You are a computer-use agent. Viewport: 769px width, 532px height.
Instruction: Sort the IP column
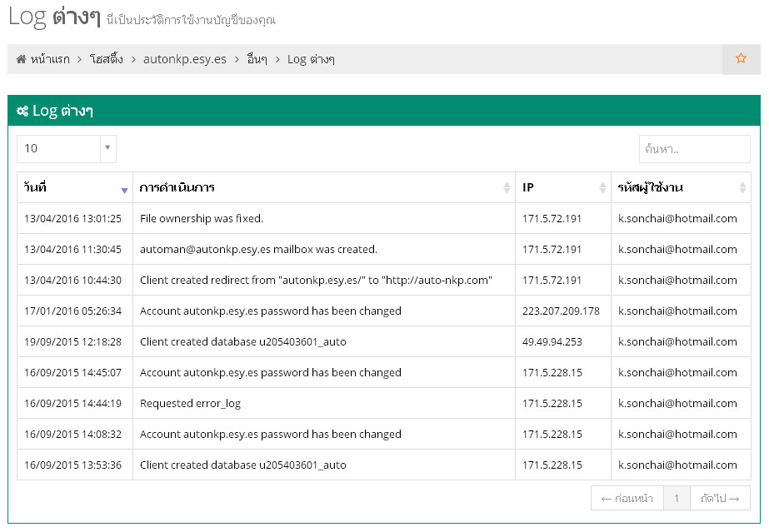pyautogui.click(x=602, y=188)
